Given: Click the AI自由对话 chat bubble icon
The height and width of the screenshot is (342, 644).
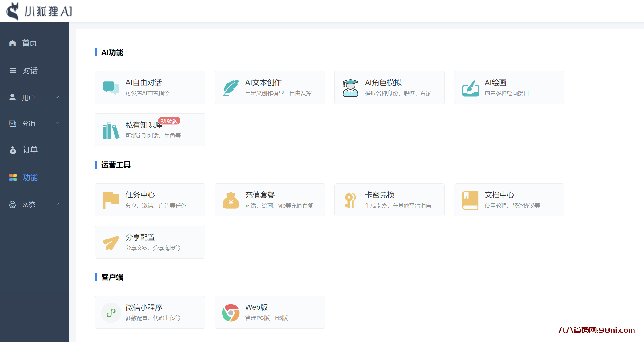Looking at the screenshot, I should [110, 87].
